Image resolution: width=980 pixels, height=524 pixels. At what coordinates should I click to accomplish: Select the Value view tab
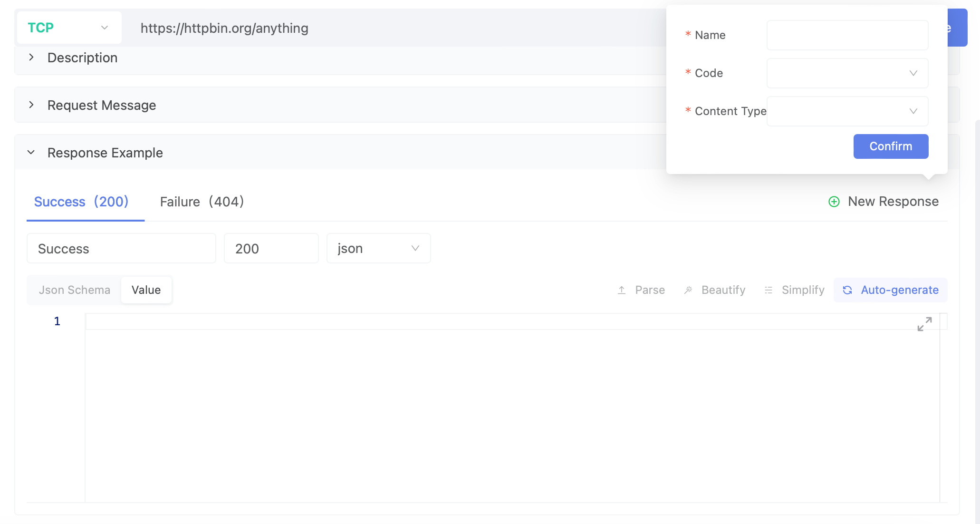point(146,290)
